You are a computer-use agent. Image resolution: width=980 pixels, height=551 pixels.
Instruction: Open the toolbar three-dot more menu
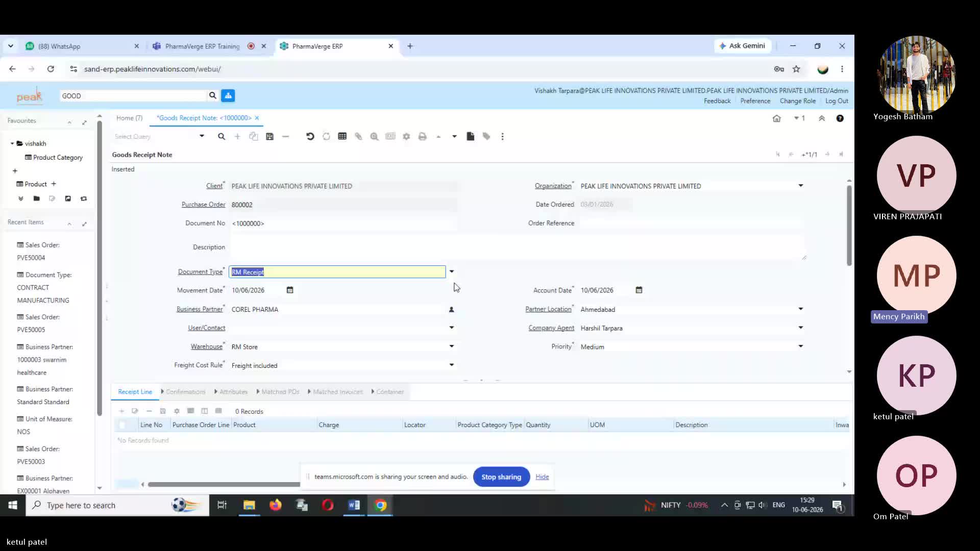coord(503,136)
